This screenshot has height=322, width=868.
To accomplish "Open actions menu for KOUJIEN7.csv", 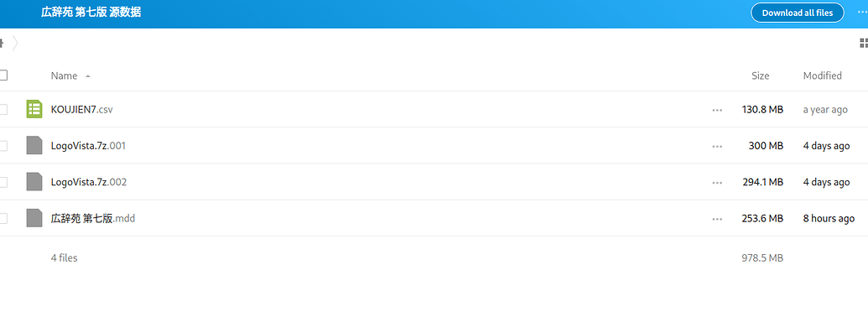I will point(717,110).
